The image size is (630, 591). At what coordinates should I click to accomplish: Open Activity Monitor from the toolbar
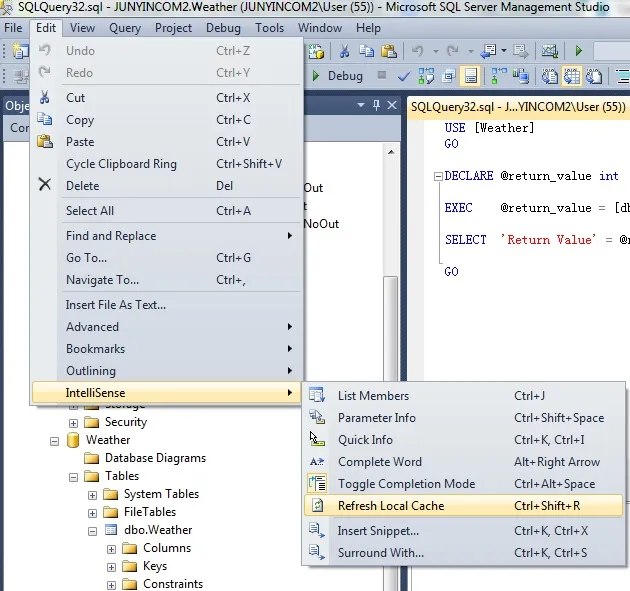(550, 51)
